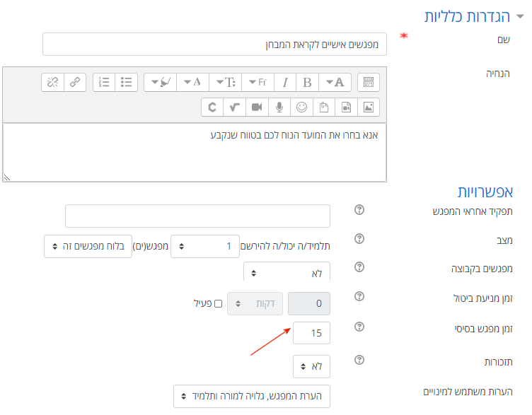Open the תזכורות dropdown
532x415 pixels.
point(311,366)
